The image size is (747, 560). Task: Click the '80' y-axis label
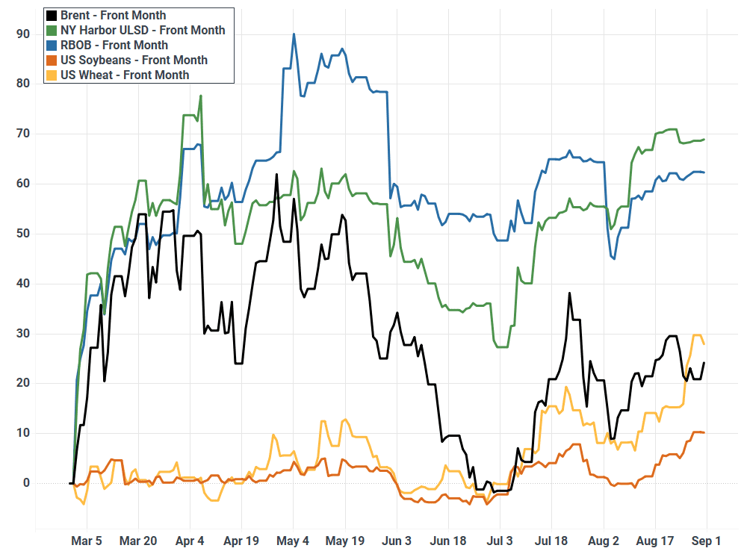point(23,84)
